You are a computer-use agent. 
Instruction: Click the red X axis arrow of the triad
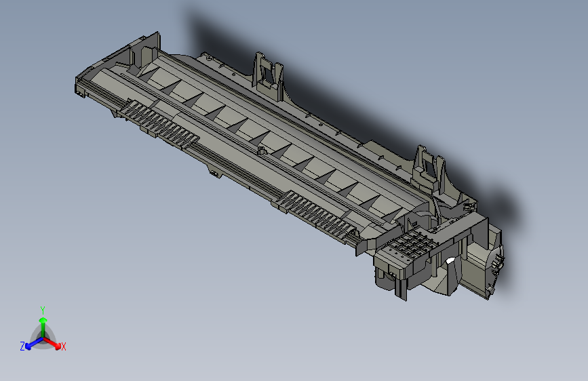(x=52, y=343)
